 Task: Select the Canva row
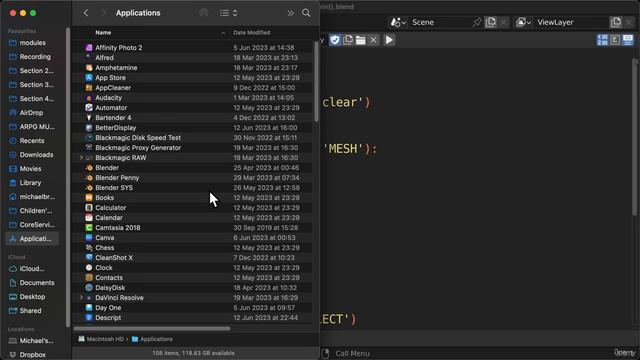coord(193,238)
